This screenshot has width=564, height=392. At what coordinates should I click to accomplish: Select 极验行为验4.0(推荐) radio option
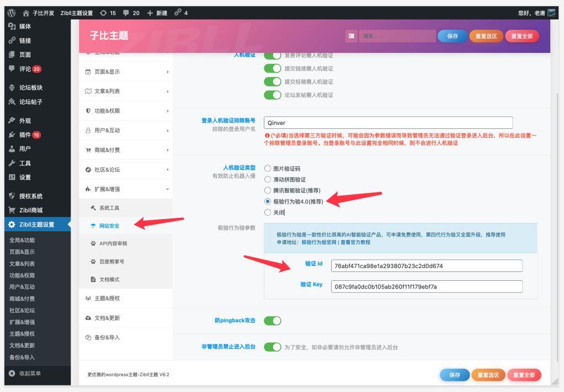click(x=268, y=202)
